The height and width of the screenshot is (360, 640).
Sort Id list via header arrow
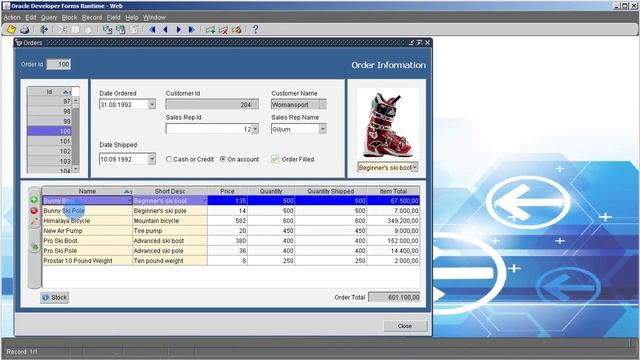click(x=66, y=92)
